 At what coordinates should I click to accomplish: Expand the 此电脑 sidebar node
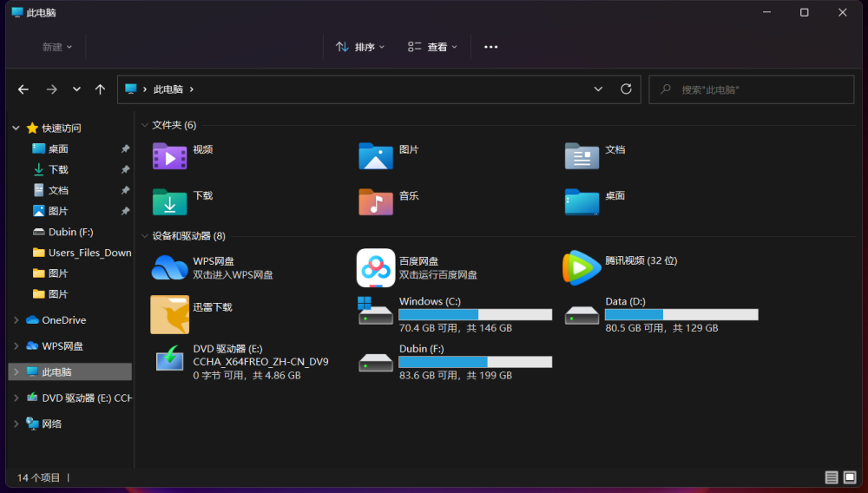[x=16, y=371]
